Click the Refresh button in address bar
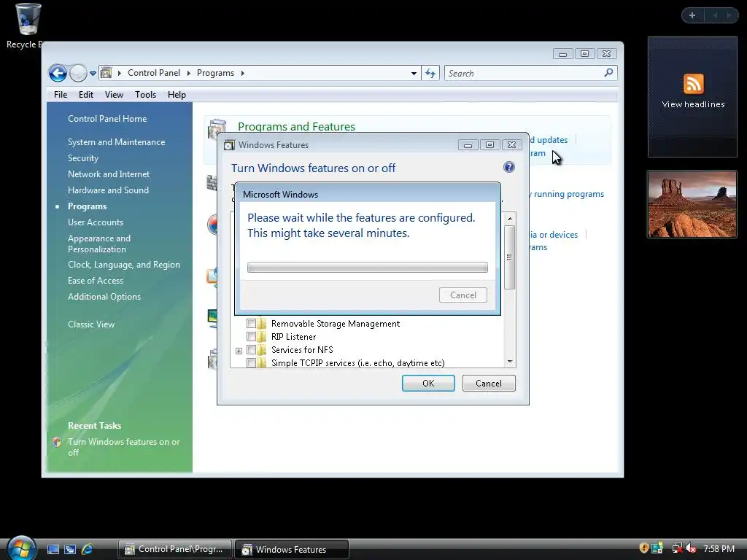This screenshot has height=560, width=747. [x=430, y=74]
